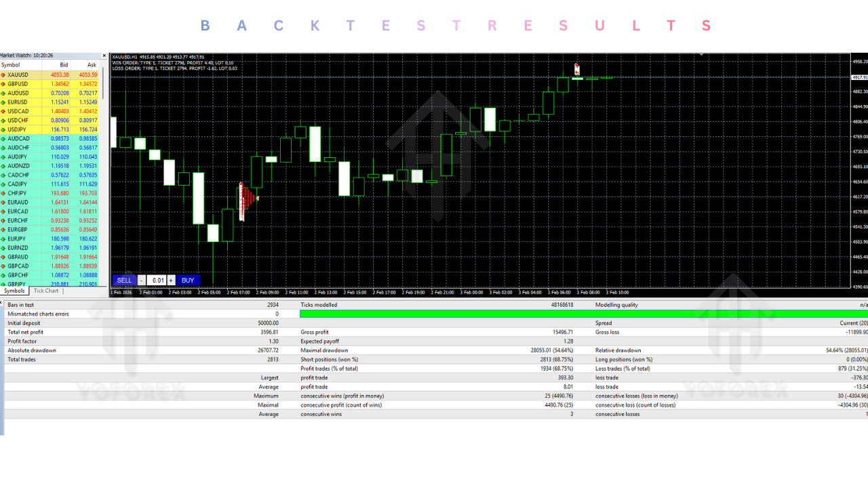Image resolution: width=868 pixels, height=488 pixels.
Task: Click the GBPCHF up arrow icon
Action: point(3,275)
